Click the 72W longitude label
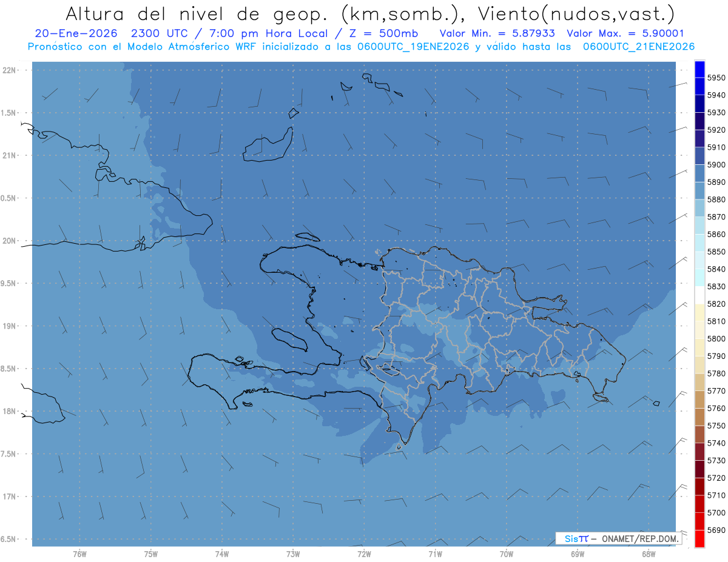Image resolution: width=728 pixels, height=562 pixels. [x=364, y=555]
